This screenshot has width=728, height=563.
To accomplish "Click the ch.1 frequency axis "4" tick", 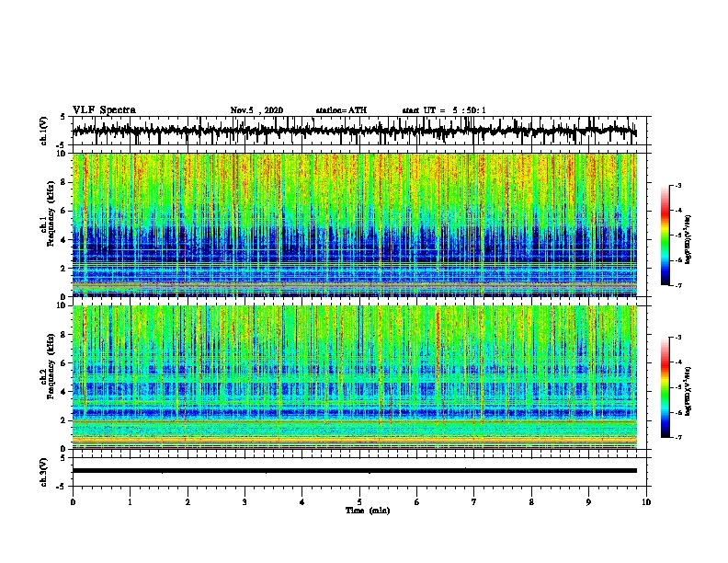I will click(x=63, y=240).
